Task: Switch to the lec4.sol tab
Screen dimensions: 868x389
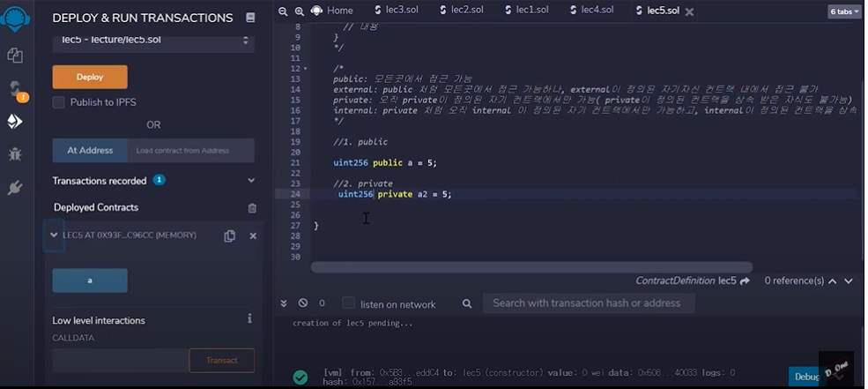Action: [x=592, y=10]
